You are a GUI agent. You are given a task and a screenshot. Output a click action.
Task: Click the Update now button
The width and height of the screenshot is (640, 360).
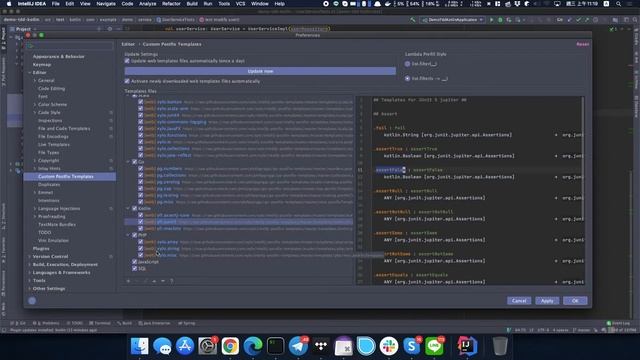click(260, 71)
